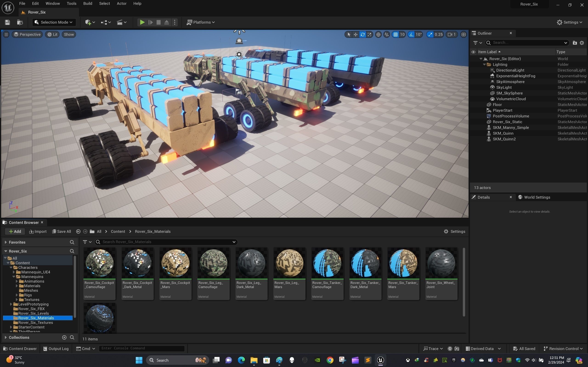Select the rotate transform tool

click(362, 34)
